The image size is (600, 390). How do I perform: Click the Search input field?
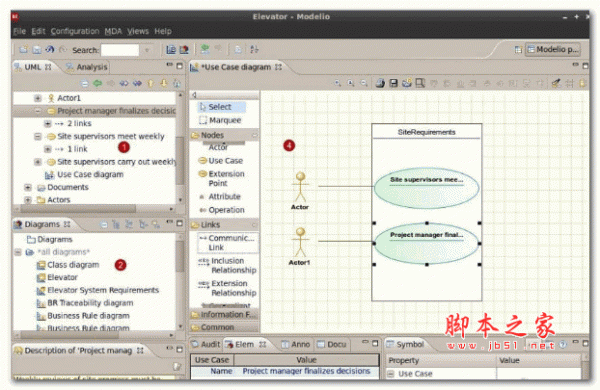[x=120, y=50]
